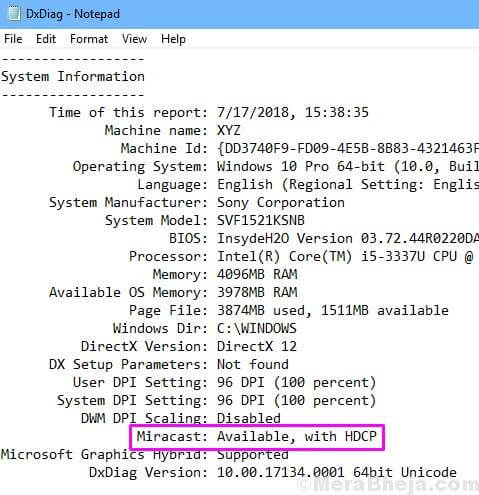The height and width of the screenshot is (495, 479).
Task: Open the View menu
Action: (134, 39)
